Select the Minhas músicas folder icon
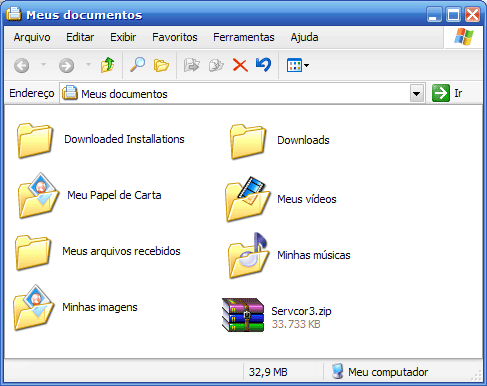The height and width of the screenshot is (386, 487). (248, 256)
